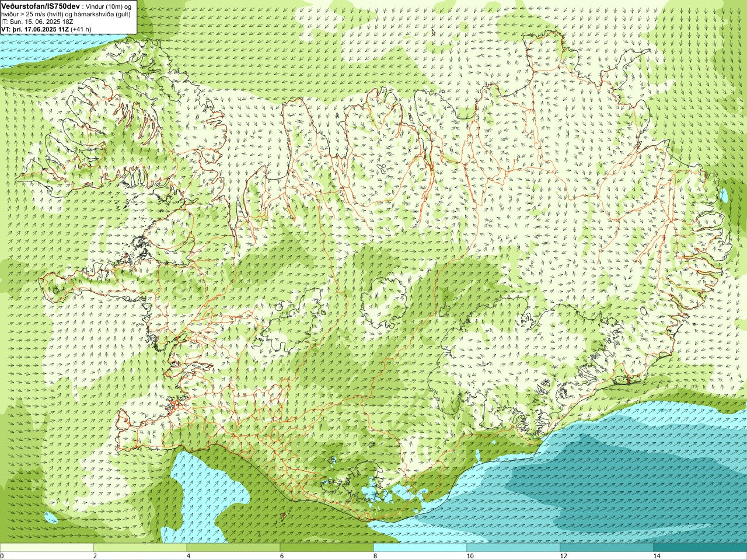The height and width of the screenshot is (560, 747).
Task: Click the "hviður > 25 m/s (hvítt)" description line
Action: click(33, 13)
